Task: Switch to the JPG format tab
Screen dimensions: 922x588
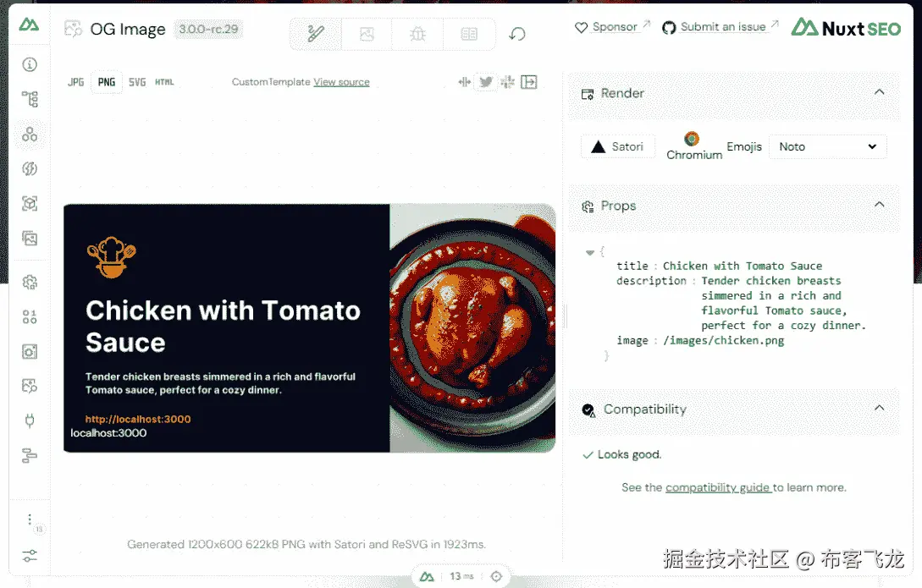Action: point(75,82)
